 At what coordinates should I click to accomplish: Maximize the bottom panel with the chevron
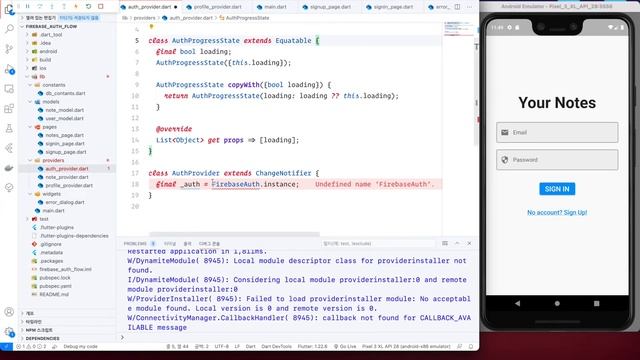click(x=457, y=243)
